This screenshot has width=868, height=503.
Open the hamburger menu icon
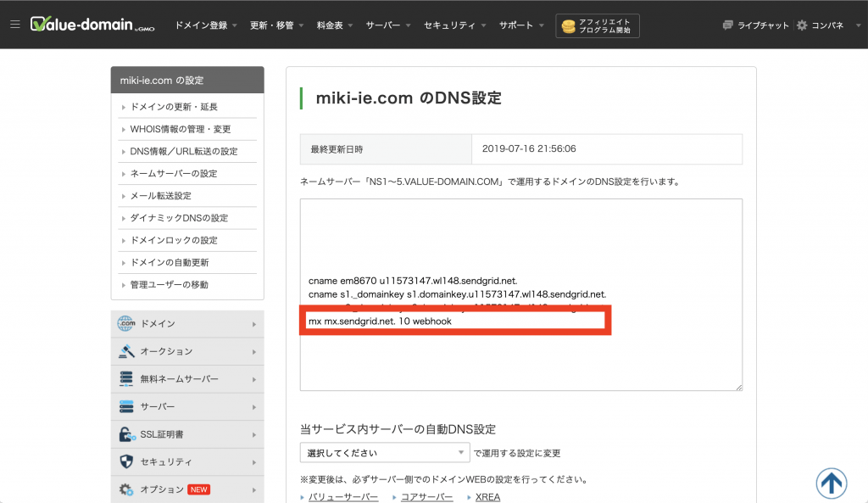click(14, 25)
